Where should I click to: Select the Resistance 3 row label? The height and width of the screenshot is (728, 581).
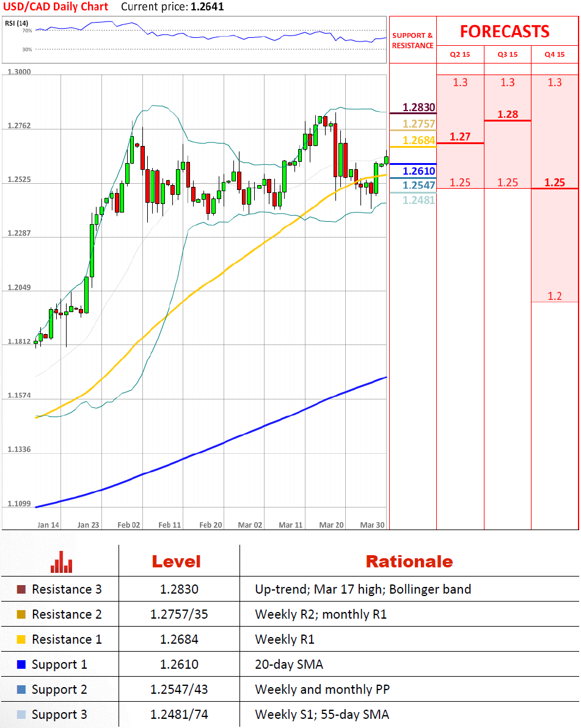coord(67,589)
